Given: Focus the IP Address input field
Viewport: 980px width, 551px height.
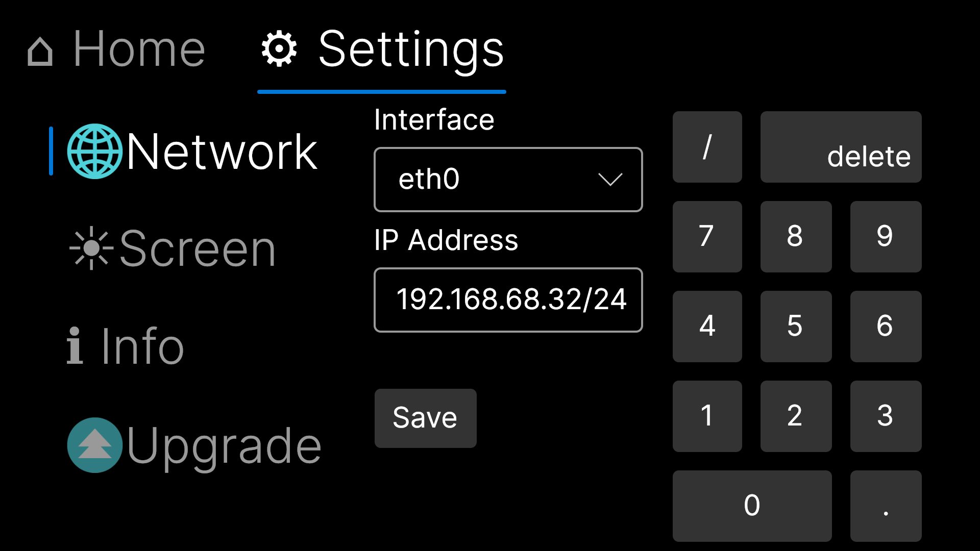Looking at the screenshot, I should 508,300.
